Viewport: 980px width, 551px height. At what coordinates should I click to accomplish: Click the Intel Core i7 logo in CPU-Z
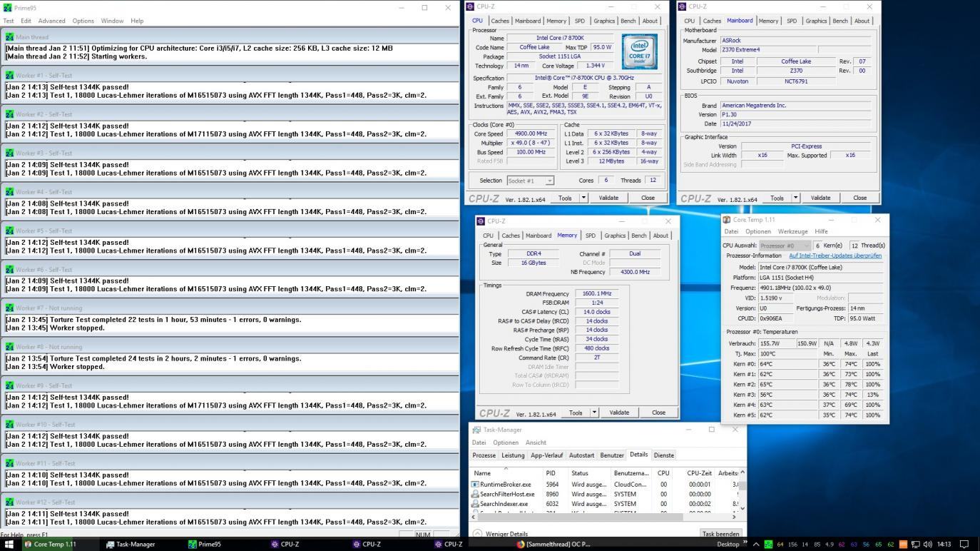639,52
